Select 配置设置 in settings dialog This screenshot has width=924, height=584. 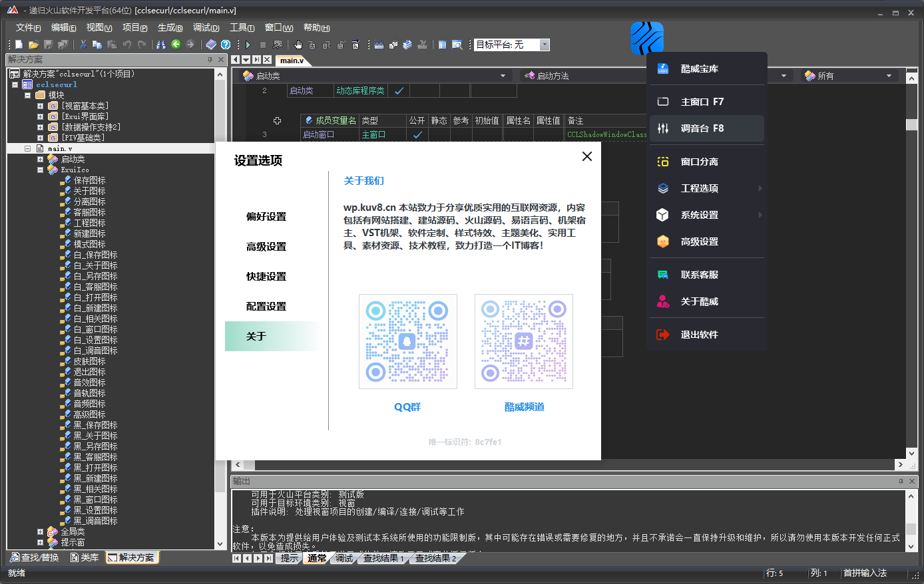(x=266, y=307)
